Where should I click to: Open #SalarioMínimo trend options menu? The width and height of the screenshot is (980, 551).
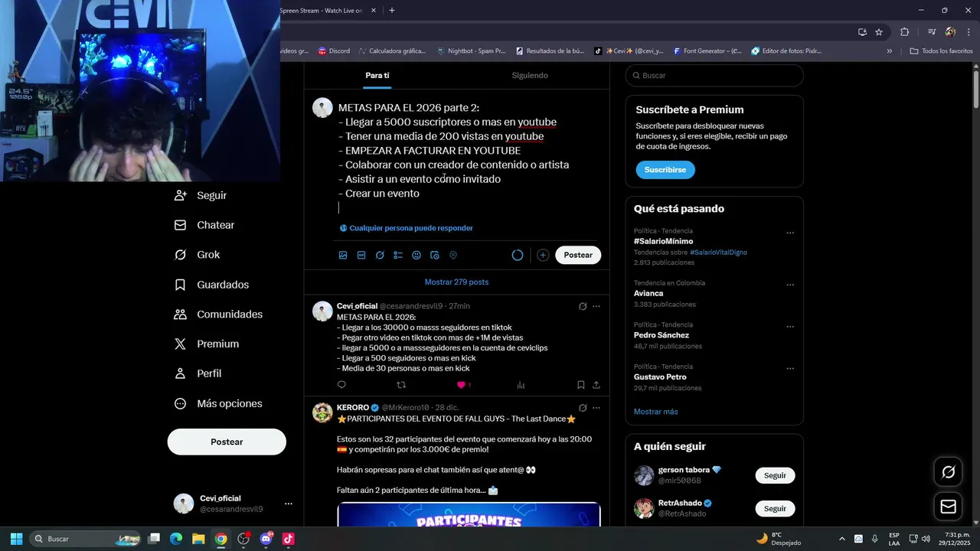pos(790,233)
